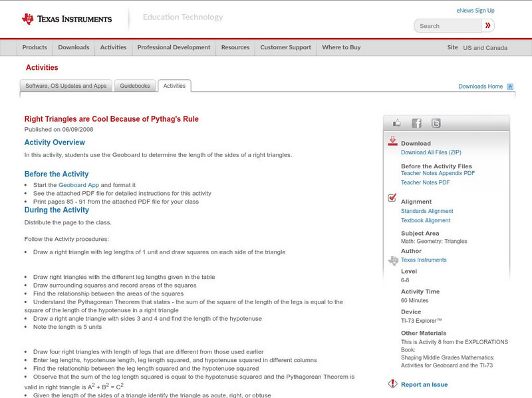The width and height of the screenshot is (532, 398).
Task: Click the Alignment checkmark icon
Action: point(391,197)
